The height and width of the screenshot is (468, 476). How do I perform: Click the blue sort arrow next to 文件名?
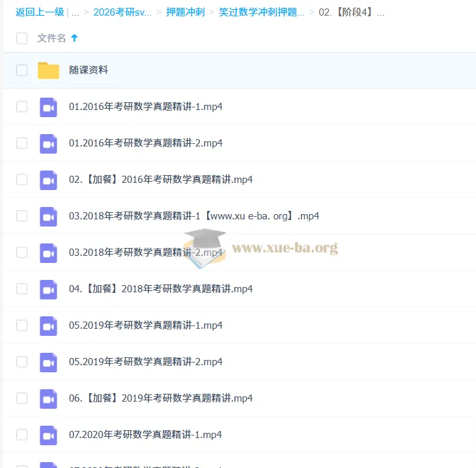pos(74,38)
